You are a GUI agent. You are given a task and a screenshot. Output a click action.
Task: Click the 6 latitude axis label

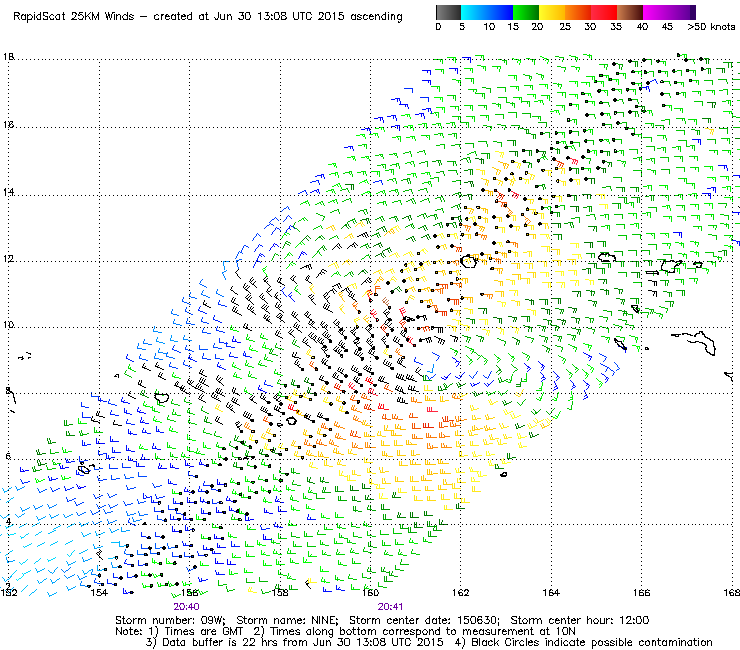click(x=8, y=456)
